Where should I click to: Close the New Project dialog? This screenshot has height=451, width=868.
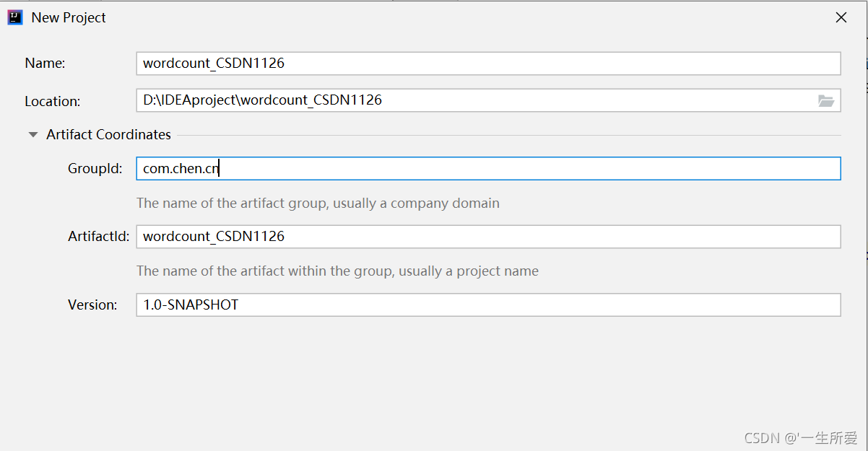(841, 18)
